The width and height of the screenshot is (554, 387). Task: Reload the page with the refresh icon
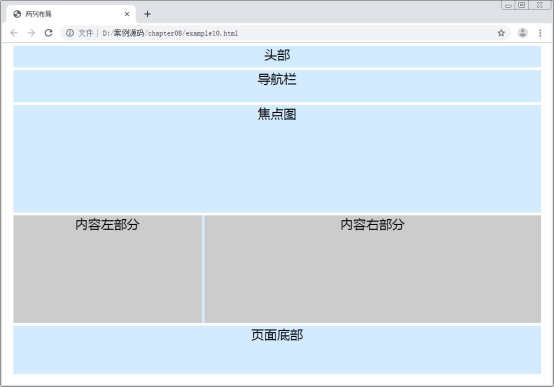48,33
